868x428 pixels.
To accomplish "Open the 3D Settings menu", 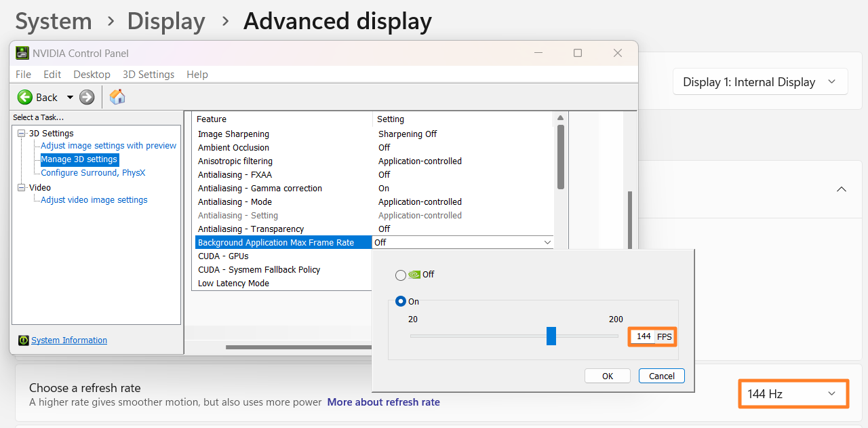I will pyautogui.click(x=149, y=75).
